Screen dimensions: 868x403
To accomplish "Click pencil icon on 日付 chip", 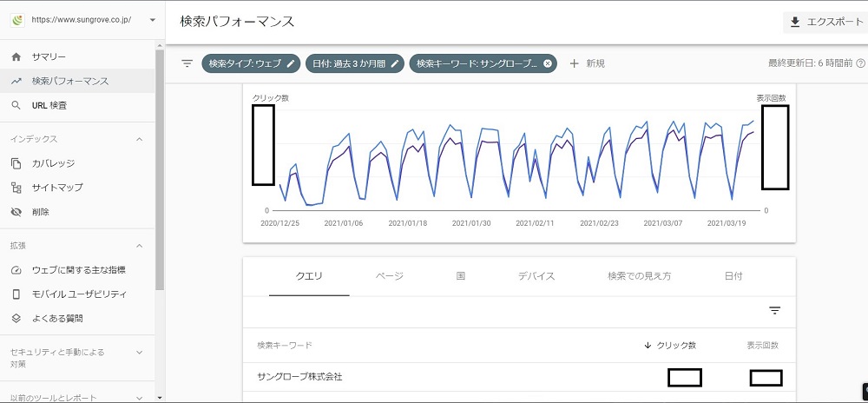I will pos(395,63).
